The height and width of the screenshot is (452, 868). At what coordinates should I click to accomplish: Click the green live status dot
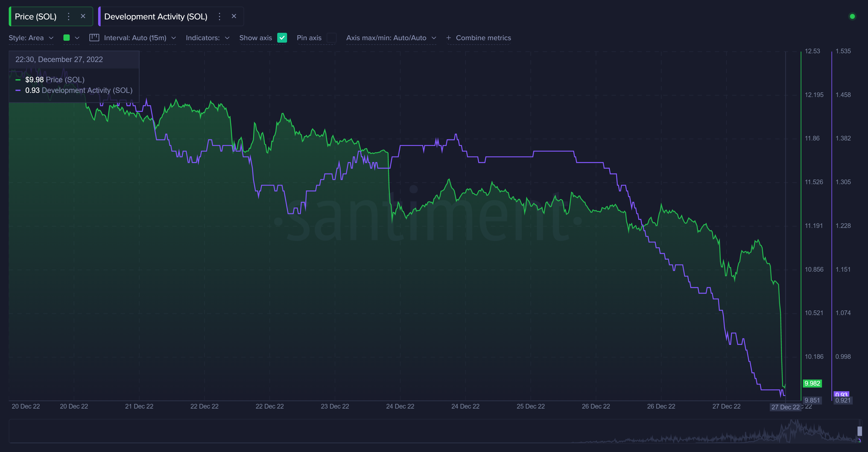click(852, 16)
